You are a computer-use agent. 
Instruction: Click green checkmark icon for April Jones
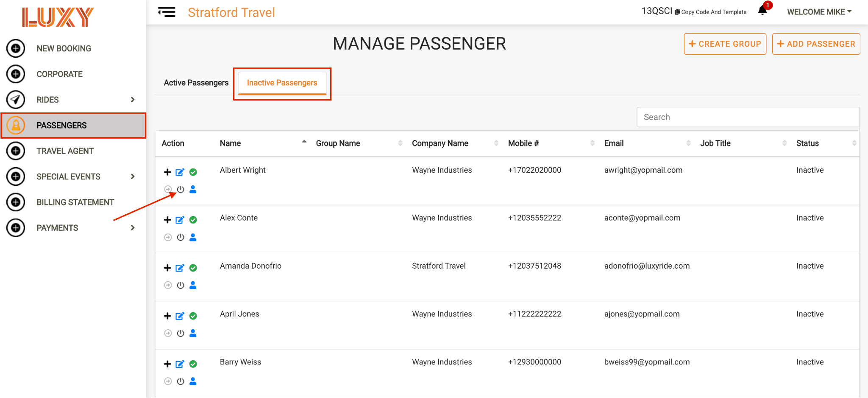click(193, 316)
